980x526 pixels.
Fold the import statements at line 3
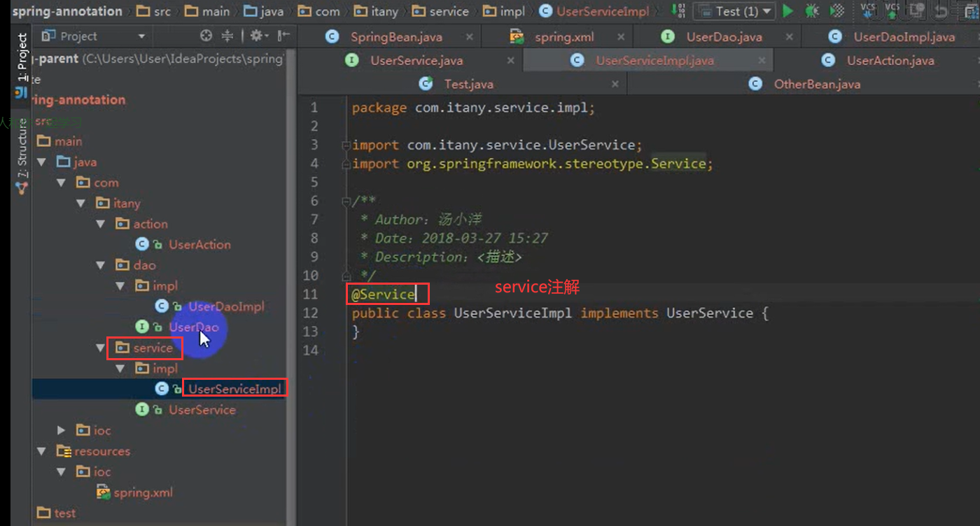pyautogui.click(x=346, y=145)
